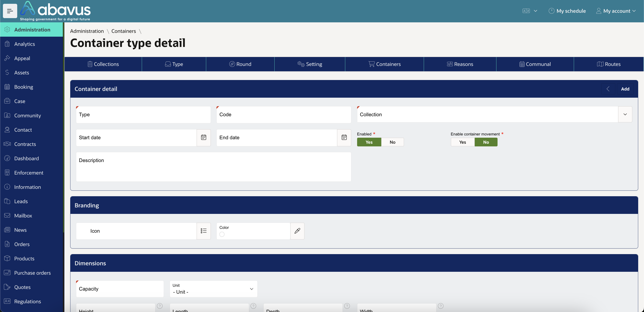This screenshot has height=312, width=644.
Task: Expand the Collection dropdown arrow
Action: click(x=625, y=114)
